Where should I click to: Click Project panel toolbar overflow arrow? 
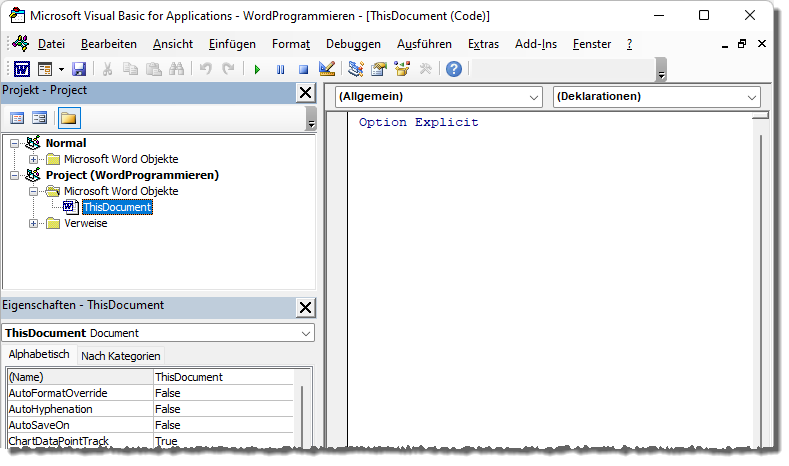point(311,119)
